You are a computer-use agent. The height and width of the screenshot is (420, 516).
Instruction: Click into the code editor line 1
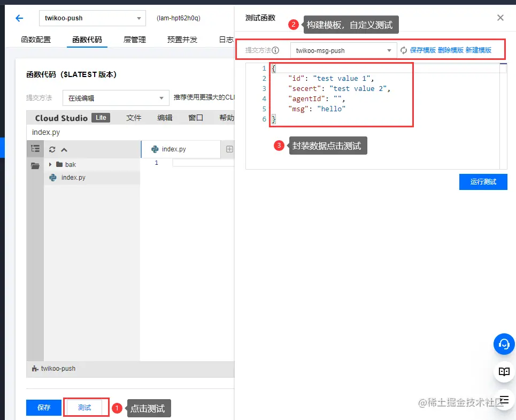pyautogui.click(x=203, y=163)
